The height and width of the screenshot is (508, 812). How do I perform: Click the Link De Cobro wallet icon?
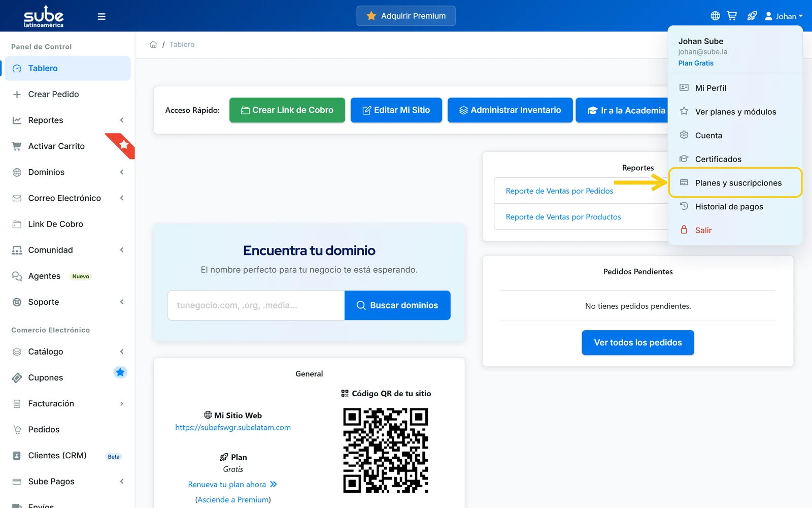[17, 224]
